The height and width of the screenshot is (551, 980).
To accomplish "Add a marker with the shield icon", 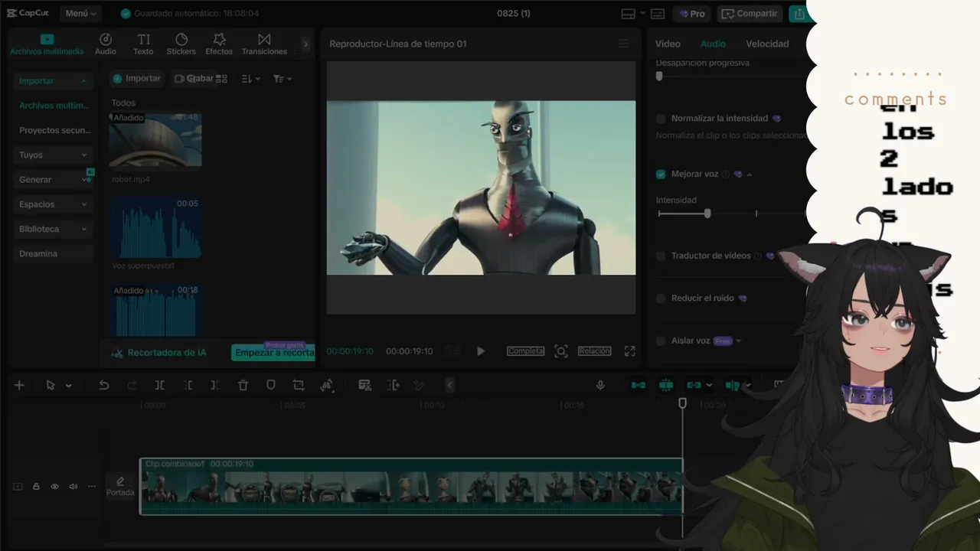I will coord(271,386).
